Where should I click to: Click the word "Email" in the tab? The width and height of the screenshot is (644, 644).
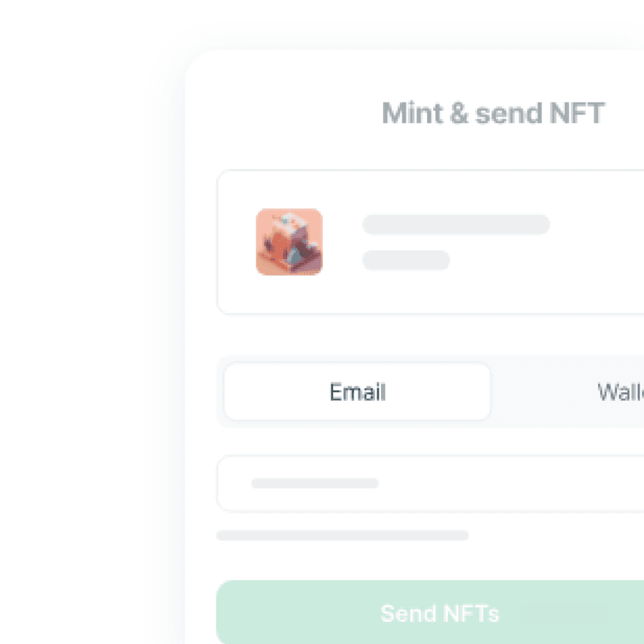coord(357,391)
